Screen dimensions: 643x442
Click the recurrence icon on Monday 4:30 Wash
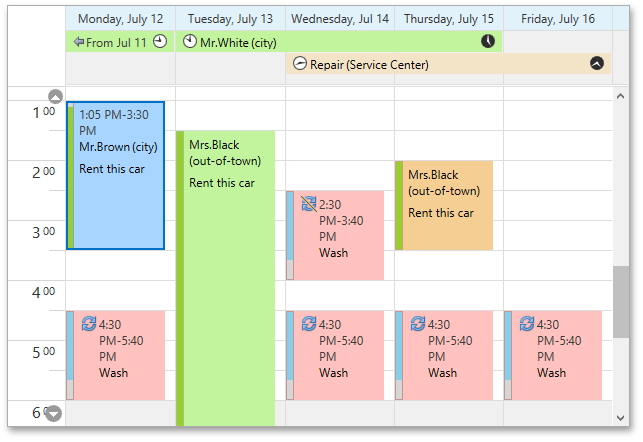coord(89,324)
